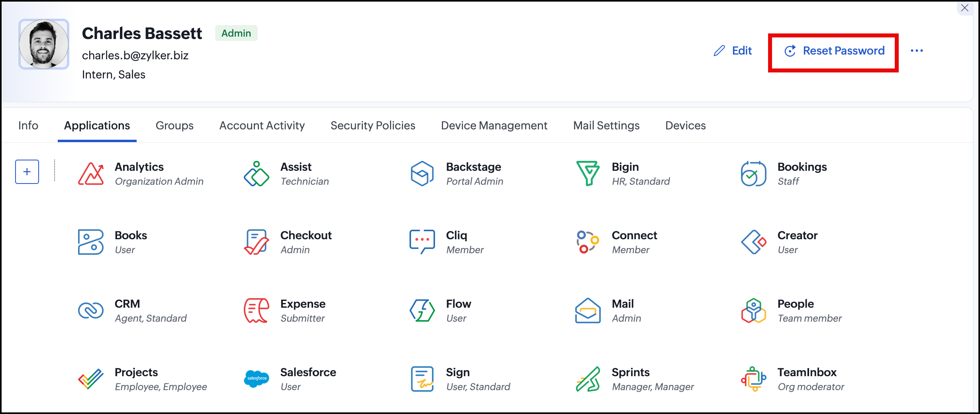Click the HR, Standard role under Bigin
This screenshot has height=414, width=980.
click(641, 181)
